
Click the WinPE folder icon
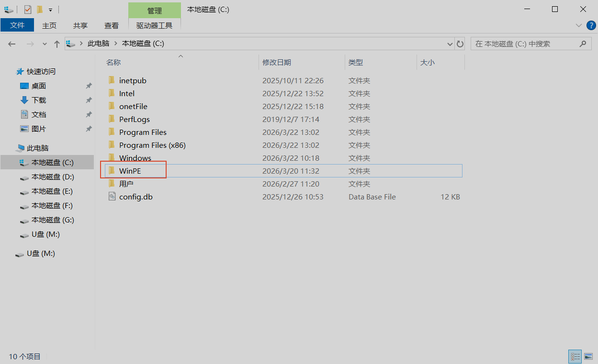pyautogui.click(x=112, y=171)
